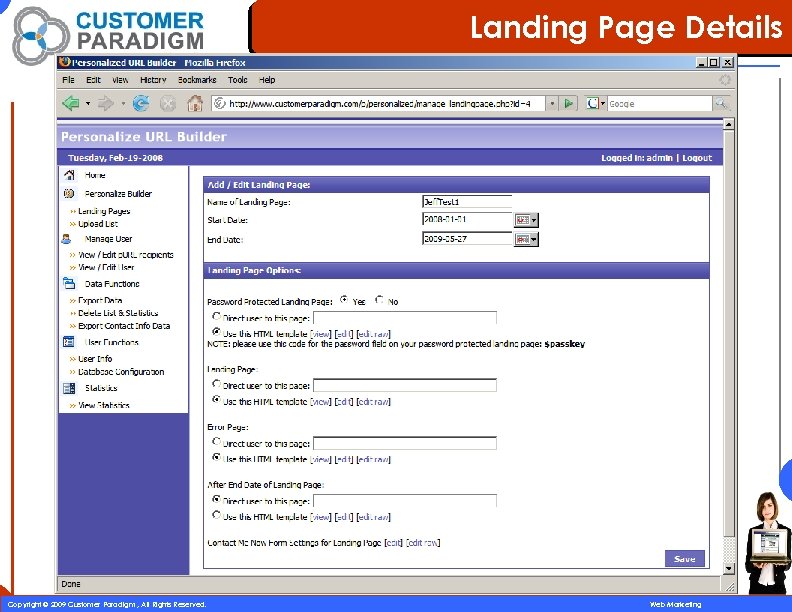The height and width of the screenshot is (612, 792).
Task: Click the Stop loading icon
Action: [168, 104]
